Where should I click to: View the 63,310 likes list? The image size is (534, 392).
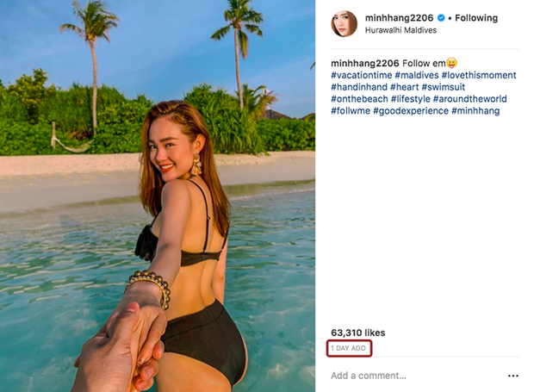pos(357,333)
